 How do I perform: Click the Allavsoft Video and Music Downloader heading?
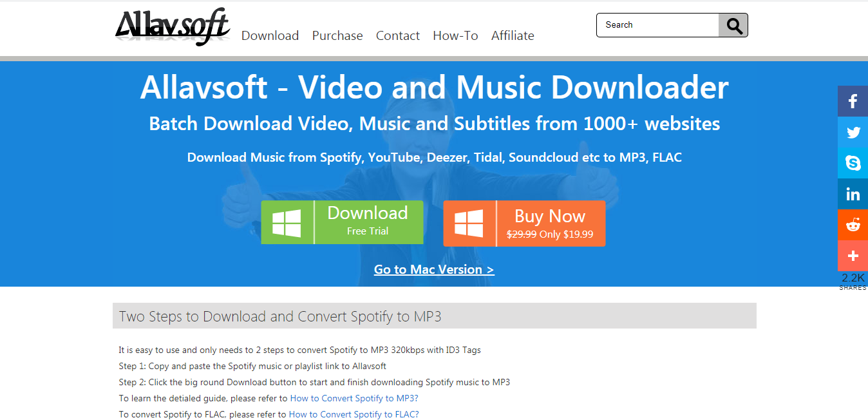[x=434, y=87]
